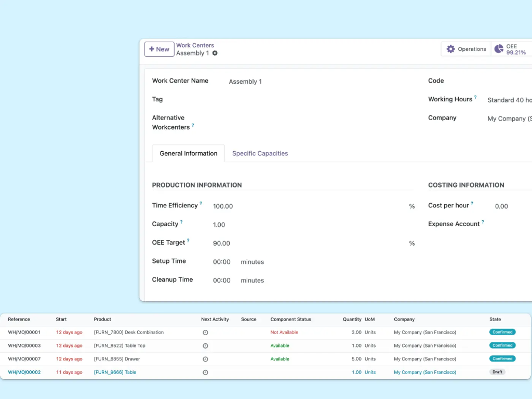The image size is (532, 399).
Task: Click the Draft state badge on WH/MO/00002
Action: 497,372
